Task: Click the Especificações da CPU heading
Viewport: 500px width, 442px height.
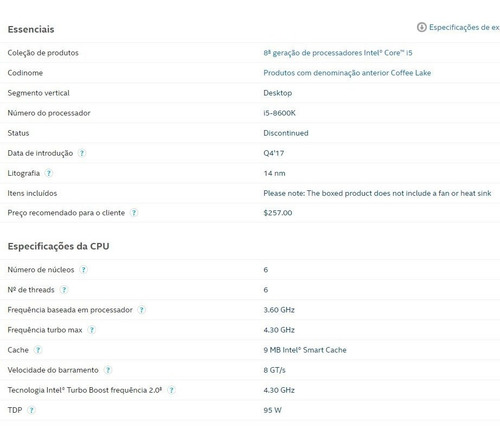Action: point(58,246)
